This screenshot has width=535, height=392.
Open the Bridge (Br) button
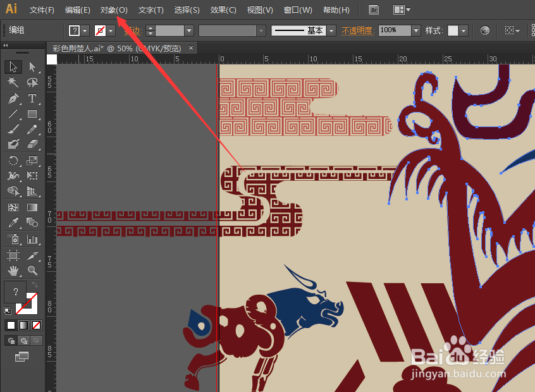374,10
